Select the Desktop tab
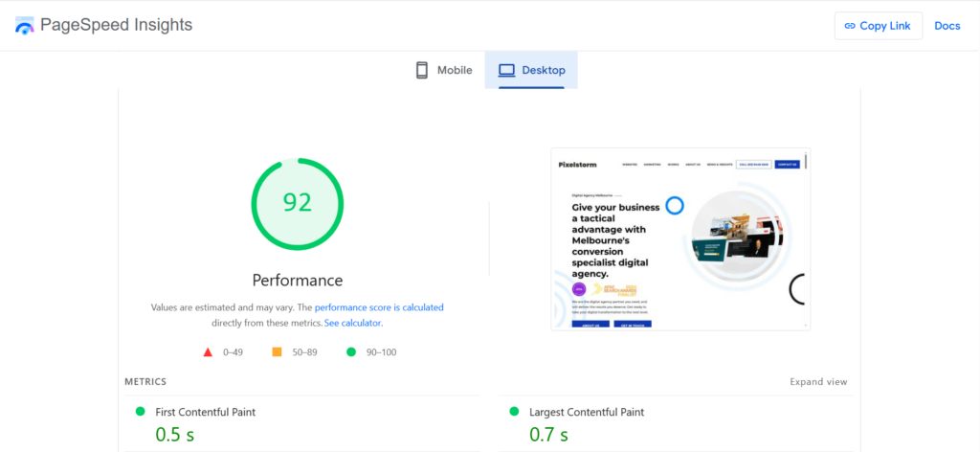Image resolution: width=980 pixels, height=452 pixels. click(531, 70)
